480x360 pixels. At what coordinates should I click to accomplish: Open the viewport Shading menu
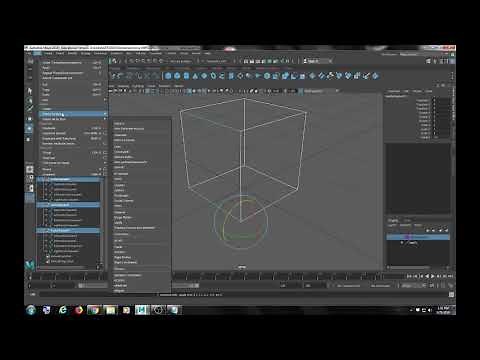[124, 86]
